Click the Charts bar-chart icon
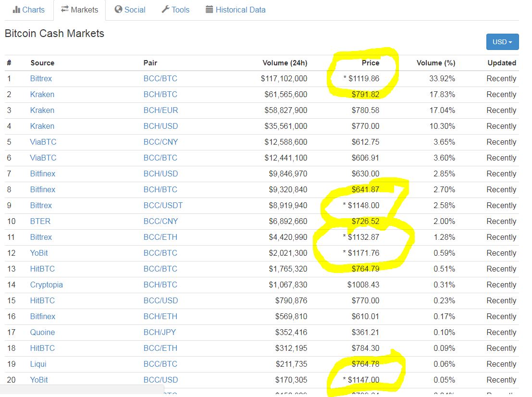The image size is (532, 397). [x=16, y=10]
